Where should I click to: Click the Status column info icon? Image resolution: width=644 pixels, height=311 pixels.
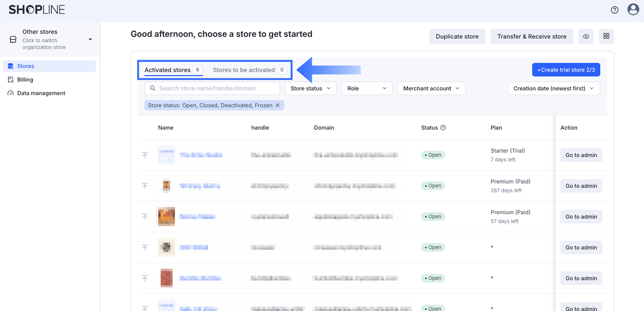(x=443, y=128)
